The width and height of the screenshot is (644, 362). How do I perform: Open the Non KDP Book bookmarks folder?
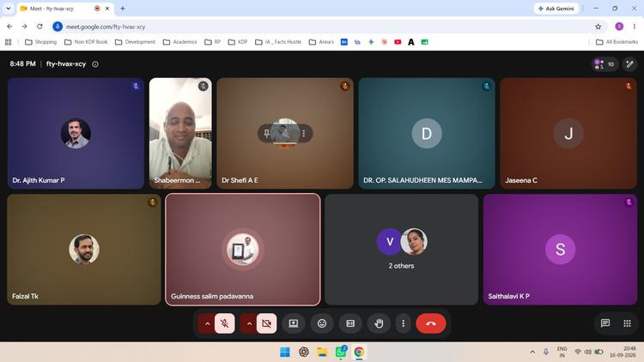tap(86, 42)
